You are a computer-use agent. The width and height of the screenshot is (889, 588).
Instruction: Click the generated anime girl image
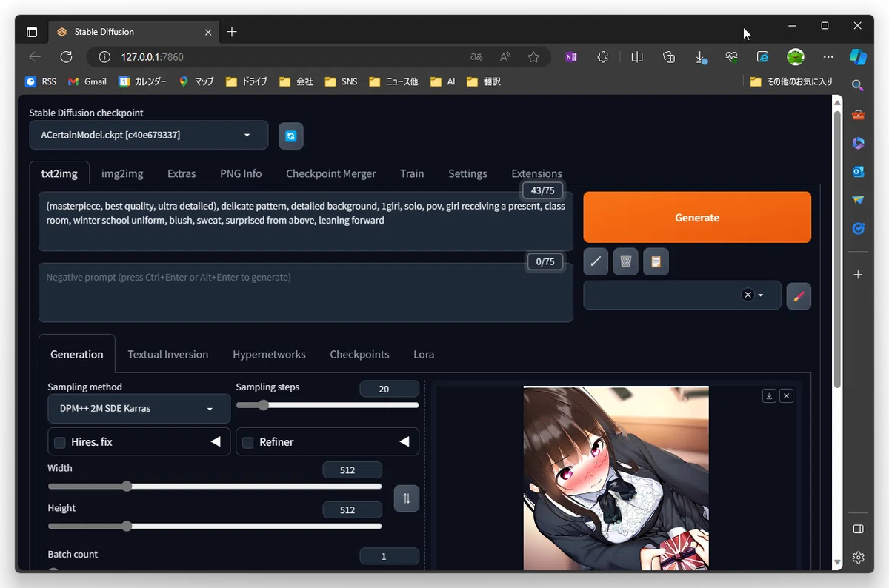(x=616, y=478)
